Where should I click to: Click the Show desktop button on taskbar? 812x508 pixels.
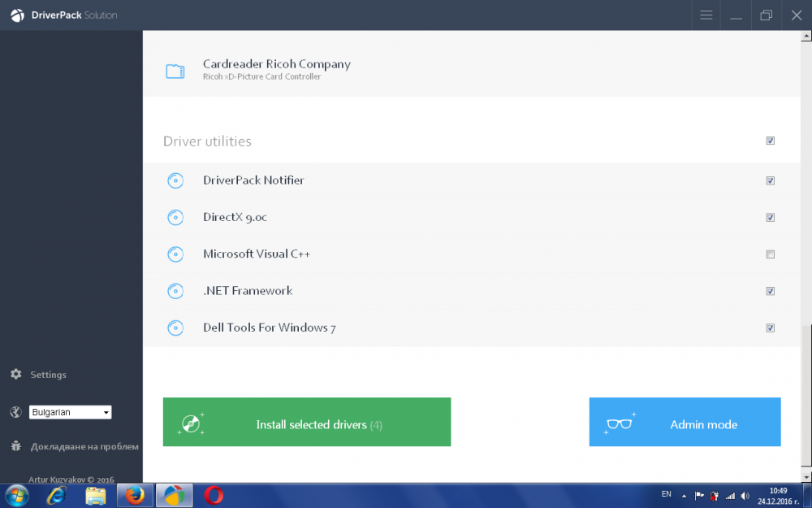tap(807, 496)
